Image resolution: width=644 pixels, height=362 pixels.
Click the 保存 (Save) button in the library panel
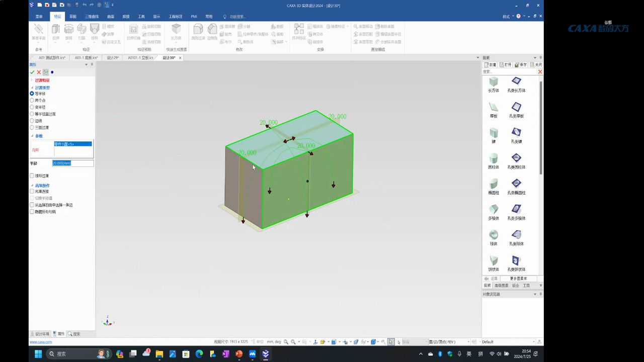click(522, 64)
